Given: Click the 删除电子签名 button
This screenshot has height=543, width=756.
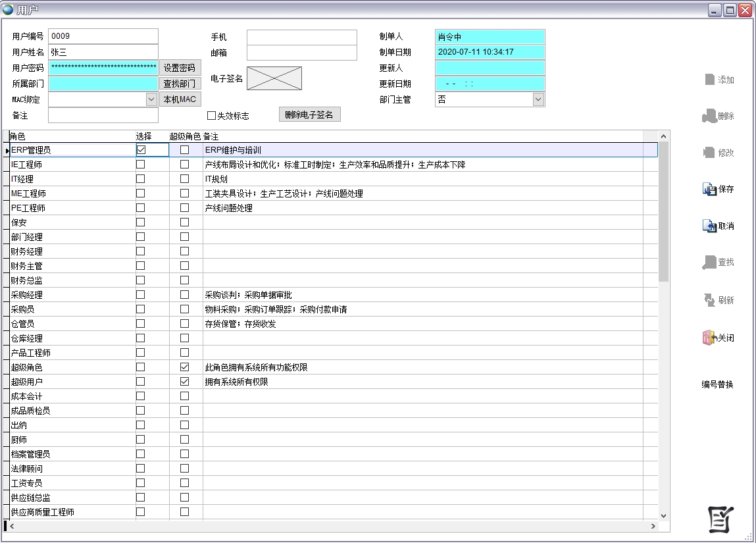Looking at the screenshot, I should tap(309, 115).
